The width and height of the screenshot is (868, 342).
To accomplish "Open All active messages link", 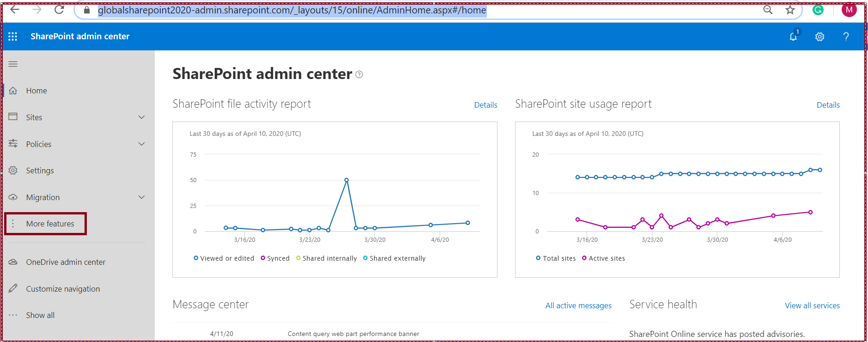I will point(578,305).
